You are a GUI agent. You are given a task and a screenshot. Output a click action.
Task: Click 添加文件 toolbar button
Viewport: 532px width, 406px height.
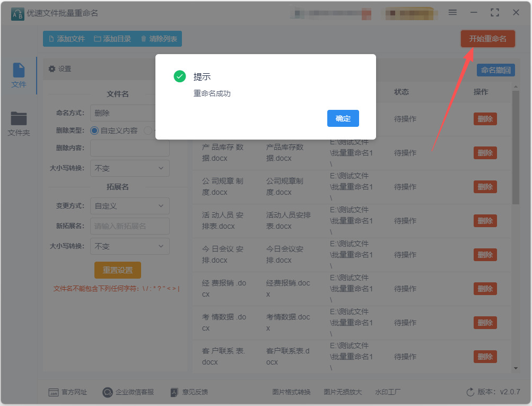point(67,39)
